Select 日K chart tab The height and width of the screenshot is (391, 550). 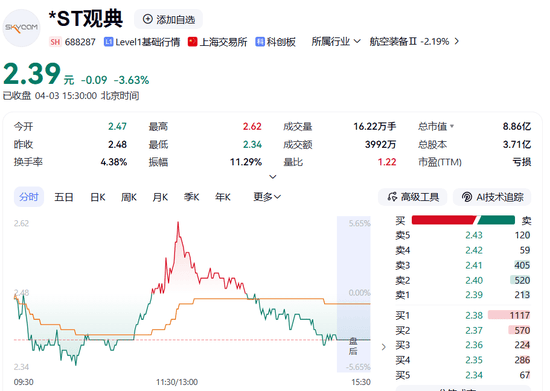(x=98, y=197)
